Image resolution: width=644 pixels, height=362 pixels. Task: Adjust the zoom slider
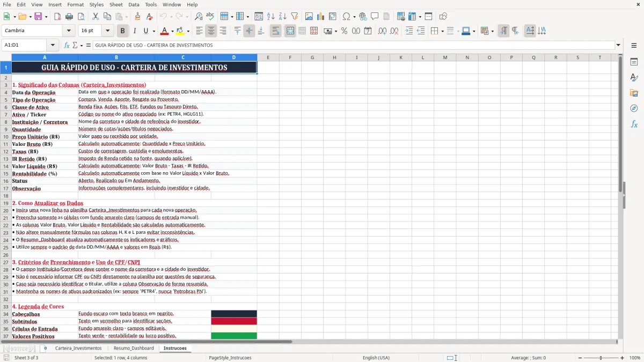click(x=601, y=358)
